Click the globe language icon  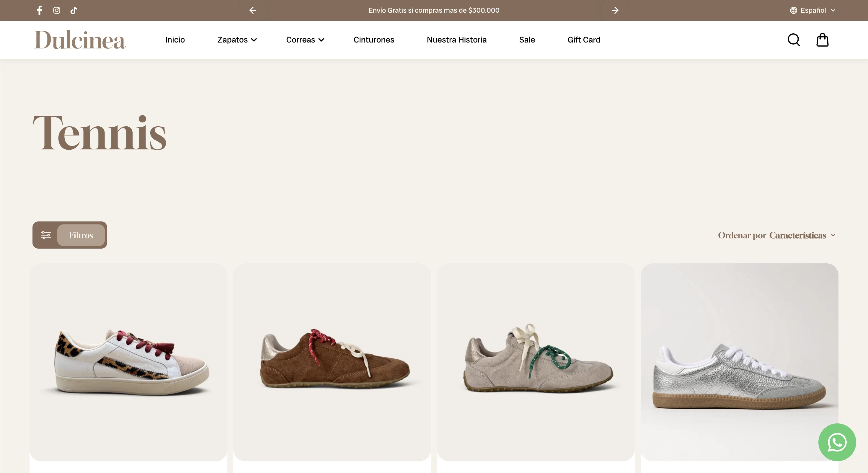(794, 10)
